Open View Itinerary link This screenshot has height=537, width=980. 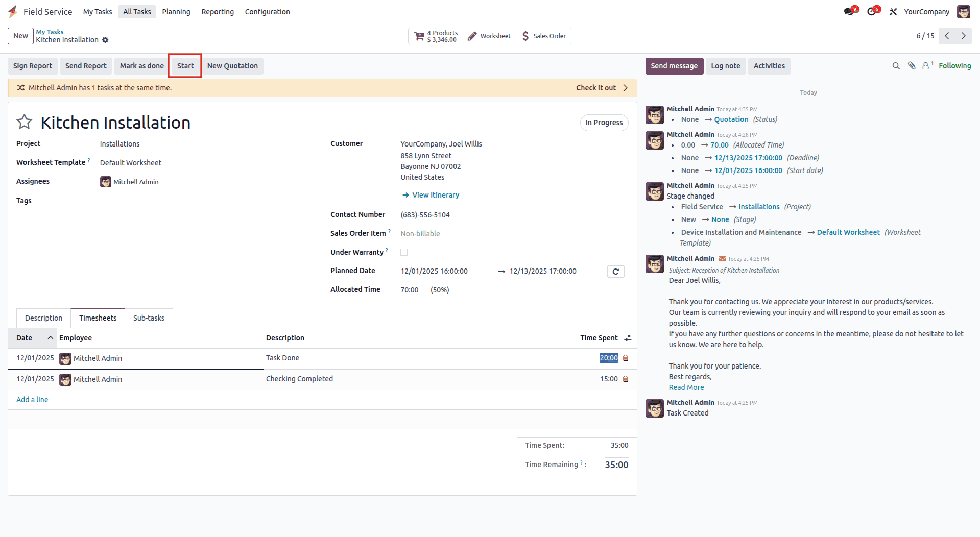click(x=435, y=194)
